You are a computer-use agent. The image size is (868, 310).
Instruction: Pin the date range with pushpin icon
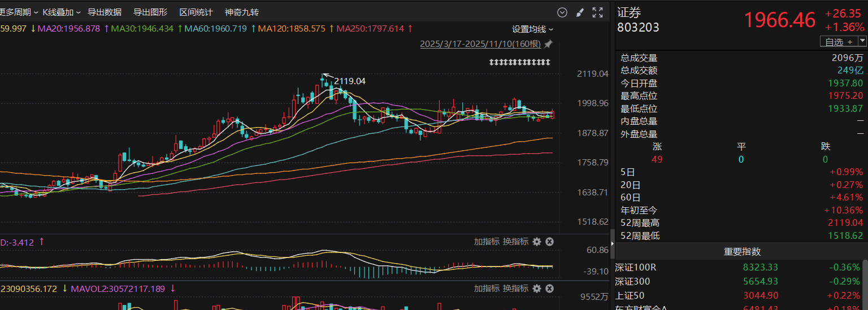(x=548, y=44)
